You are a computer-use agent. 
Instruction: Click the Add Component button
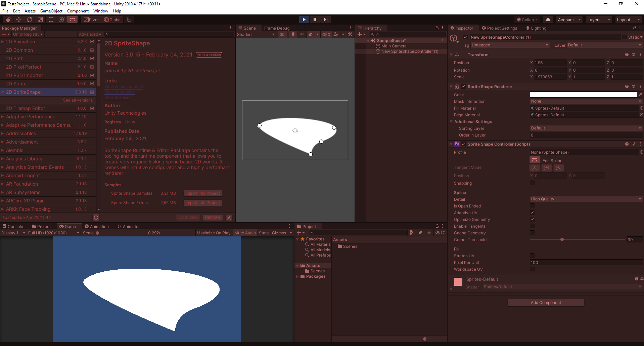click(x=546, y=303)
